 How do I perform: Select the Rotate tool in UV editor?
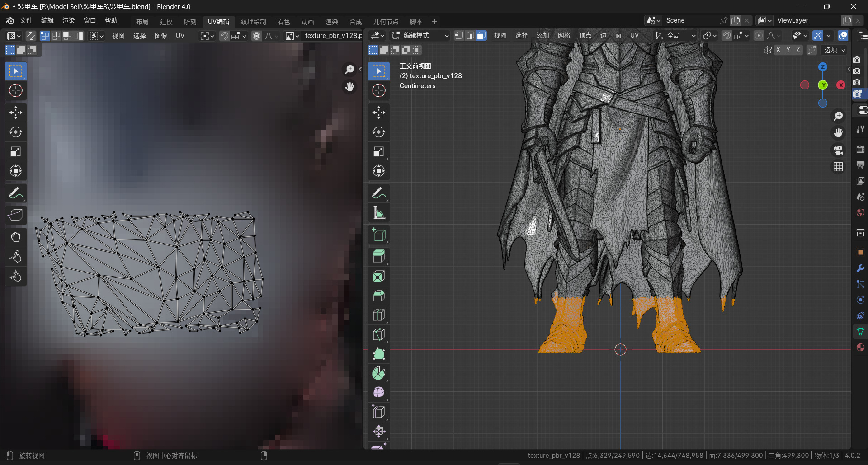[16, 132]
